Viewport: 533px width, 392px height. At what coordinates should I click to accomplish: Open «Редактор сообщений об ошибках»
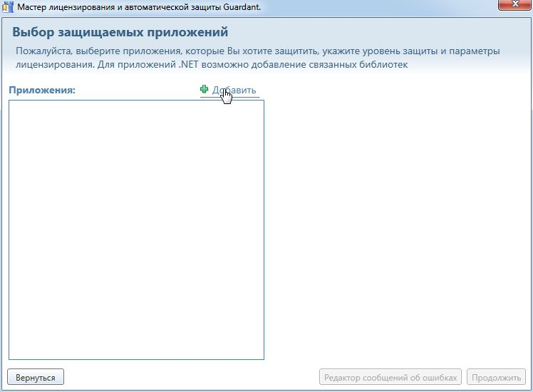coord(390,377)
